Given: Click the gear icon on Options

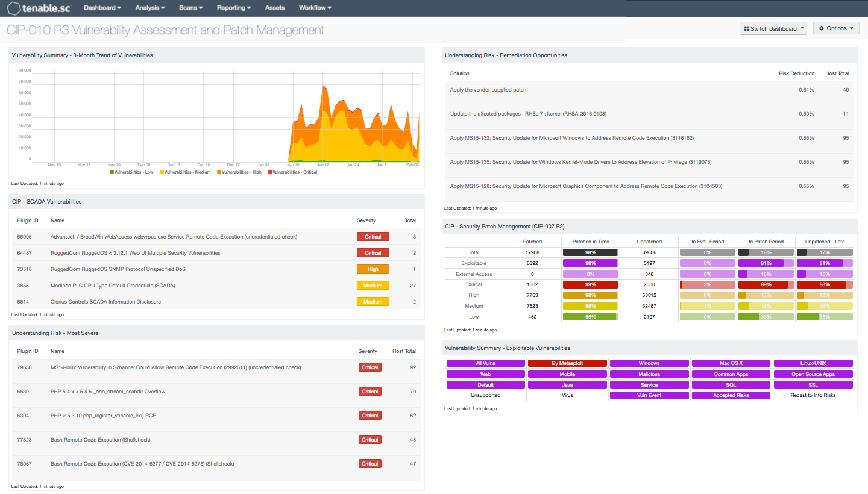Looking at the screenshot, I should pos(822,28).
